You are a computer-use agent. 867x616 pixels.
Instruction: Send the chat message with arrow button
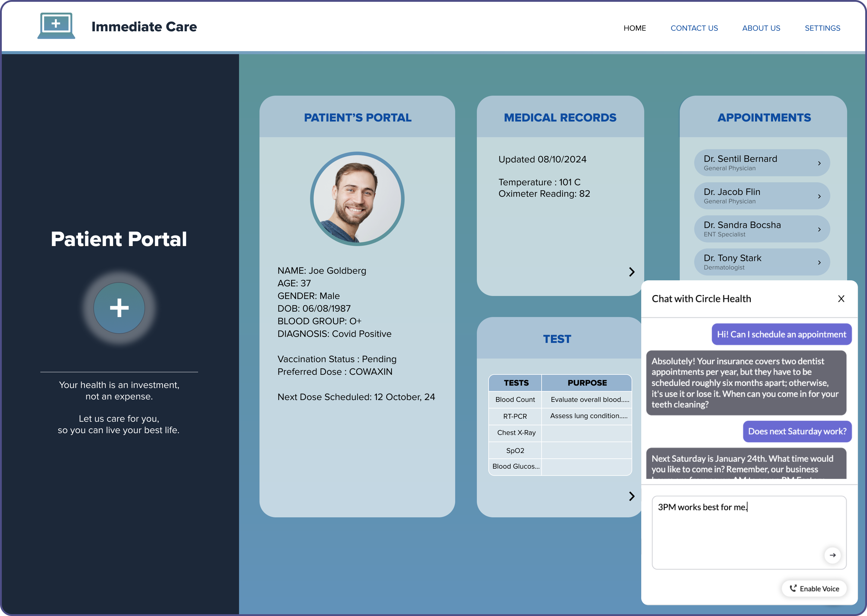832,555
